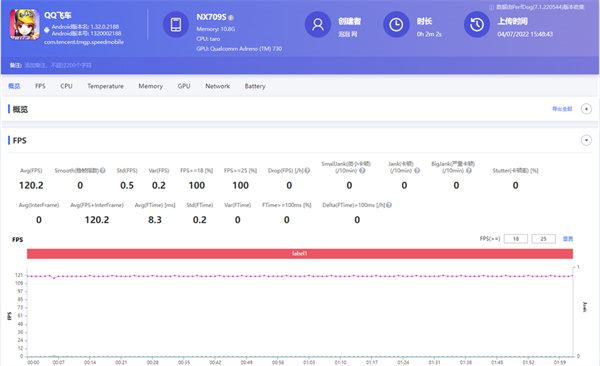Click help icon beside Delta(FTime) metric
The image size is (600, 366).
[389, 205]
